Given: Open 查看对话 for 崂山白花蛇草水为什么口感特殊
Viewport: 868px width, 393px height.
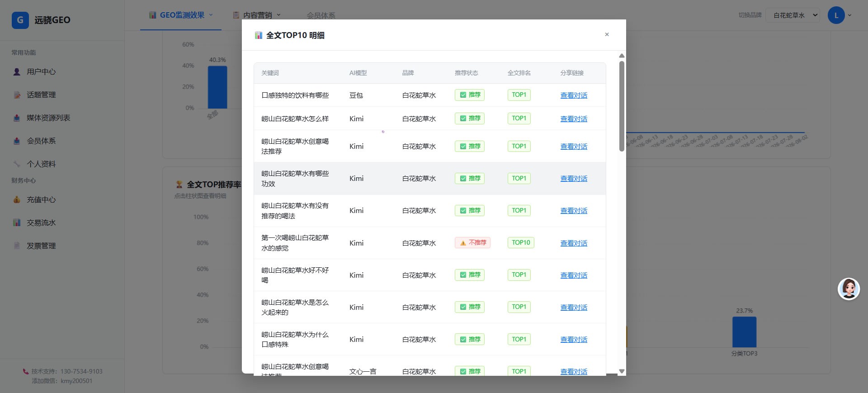Looking at the screenshot, I should [574, 340].
